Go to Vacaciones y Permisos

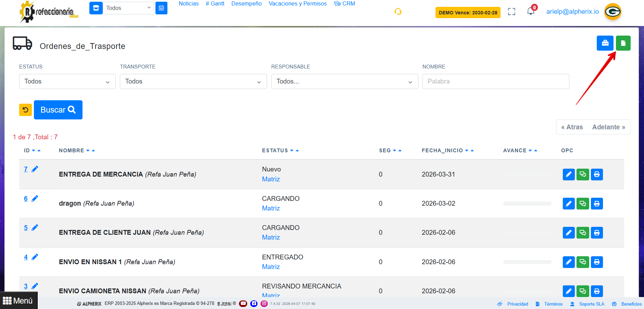pyautogui.click(x=297, y=4)
